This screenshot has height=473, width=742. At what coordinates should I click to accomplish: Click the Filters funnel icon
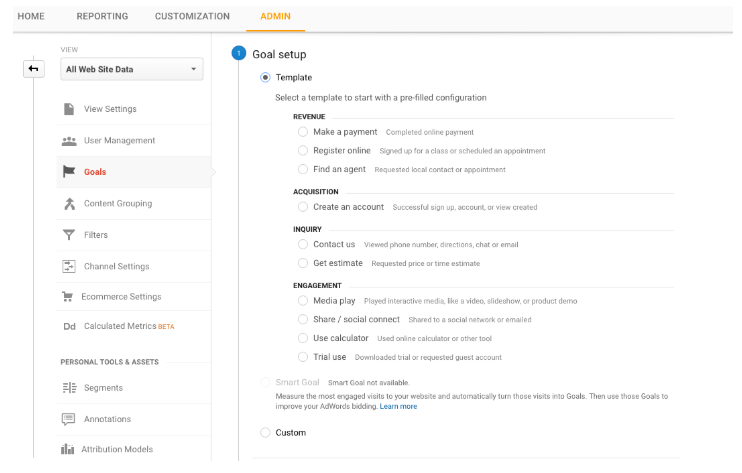coord(69,235)
